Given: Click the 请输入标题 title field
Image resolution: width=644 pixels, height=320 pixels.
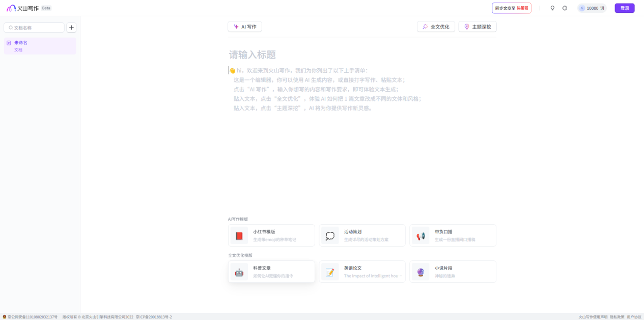Looking at the screenshot, I should (x=362, y=55).
